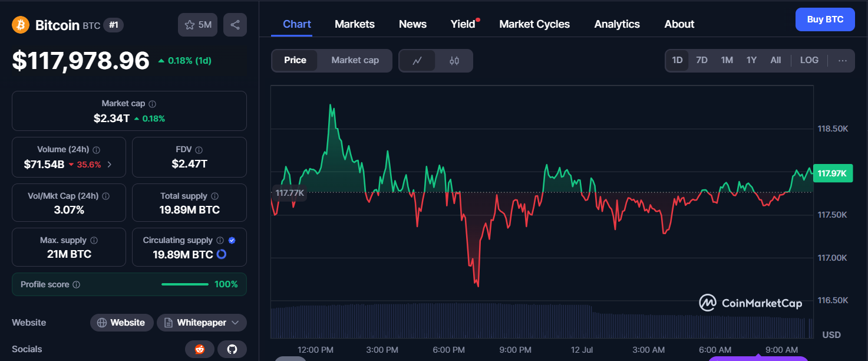Image resolution: width=868 pixels, height=361 pixels.
Task: Click the verified badge by Circulating supply
Action: (232, 241)
